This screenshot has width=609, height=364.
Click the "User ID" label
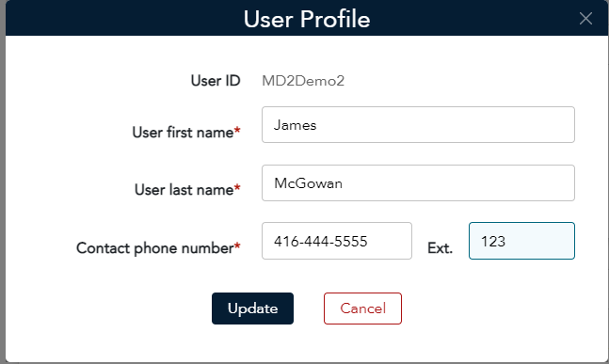coord(216,81)
